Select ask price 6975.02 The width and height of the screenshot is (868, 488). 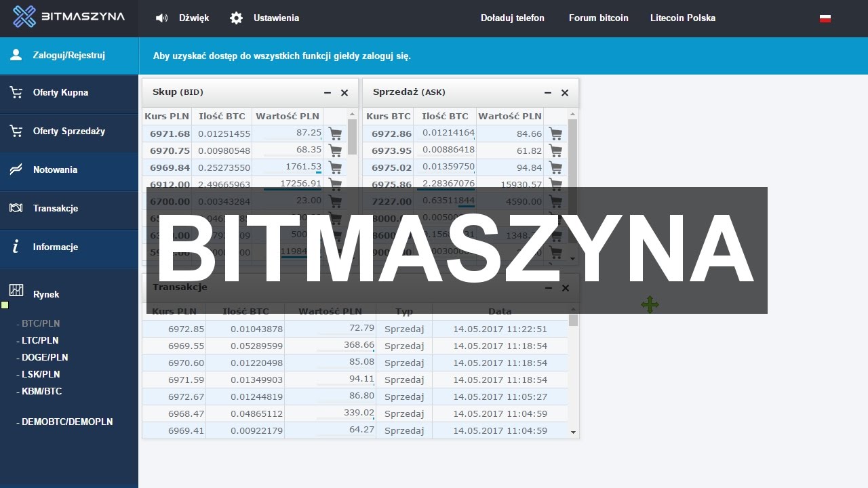pyautogui.click(x=391, y=167)
